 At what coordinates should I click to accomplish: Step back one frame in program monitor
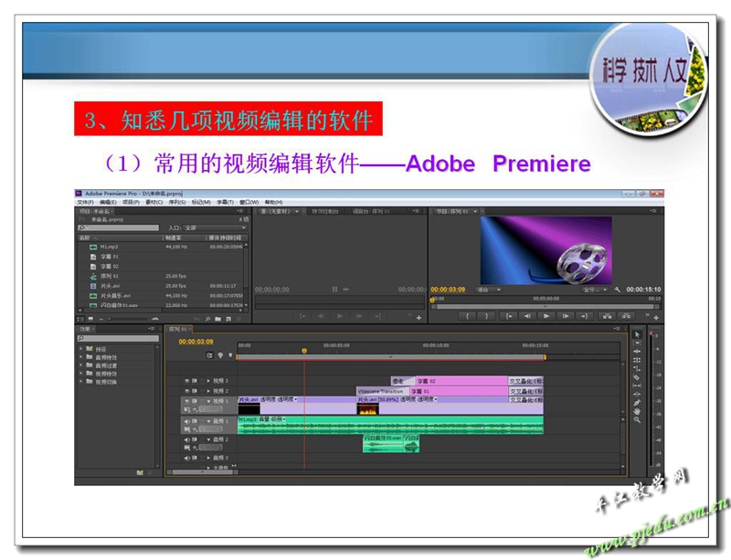tap(527, 317)
